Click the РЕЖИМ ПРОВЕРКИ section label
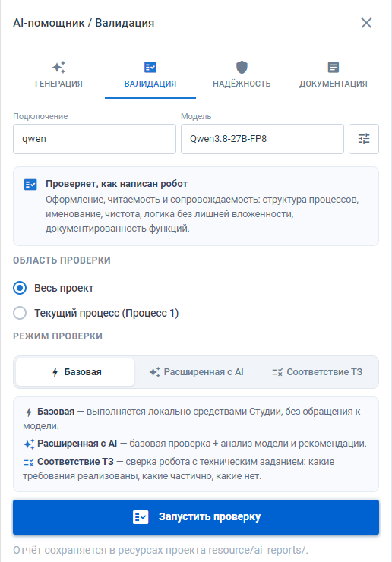 (x=58, y=336)
